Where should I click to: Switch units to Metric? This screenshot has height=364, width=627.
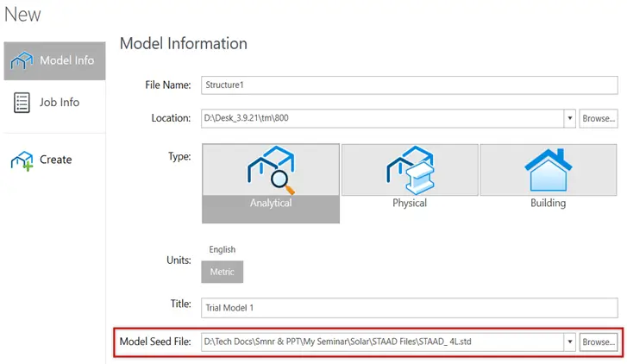[x=223, y=272]
